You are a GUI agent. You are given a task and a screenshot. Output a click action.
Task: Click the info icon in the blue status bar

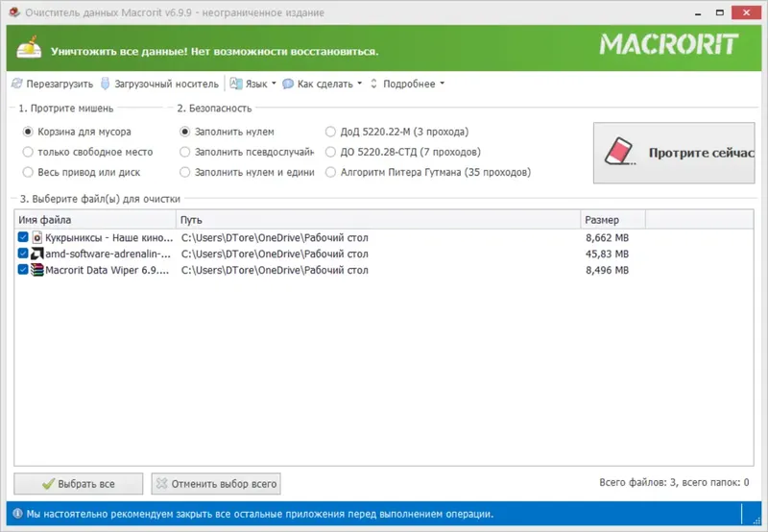(17, 514)
